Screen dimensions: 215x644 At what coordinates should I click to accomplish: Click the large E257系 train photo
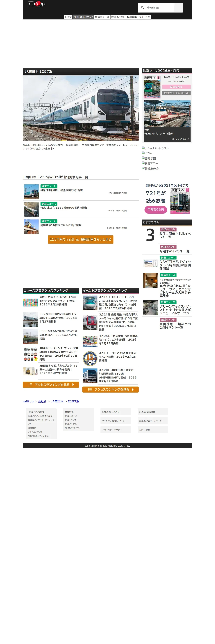81,108
